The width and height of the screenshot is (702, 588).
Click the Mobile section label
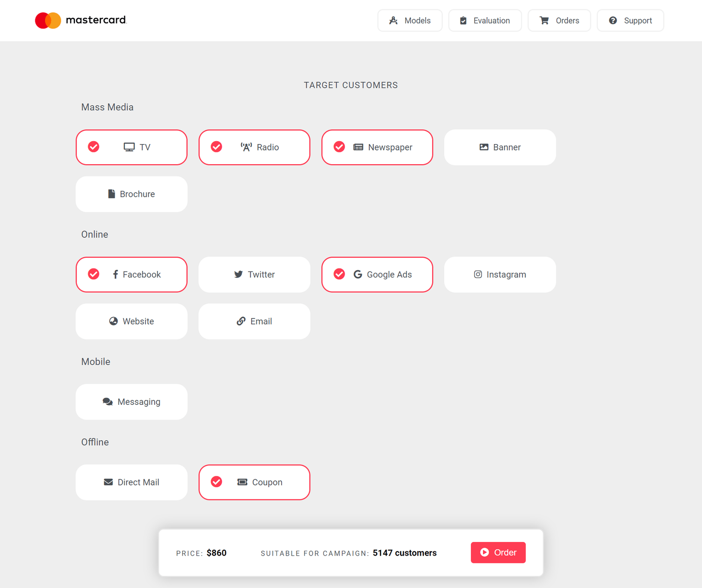coord(96,362)
